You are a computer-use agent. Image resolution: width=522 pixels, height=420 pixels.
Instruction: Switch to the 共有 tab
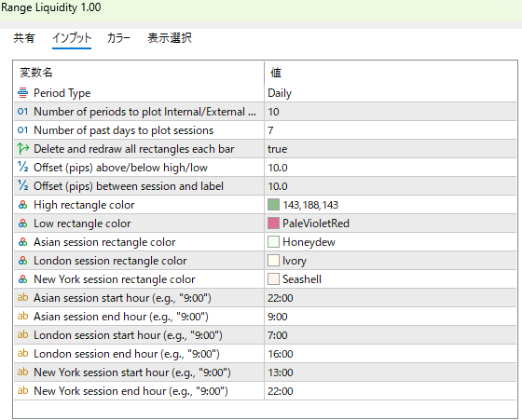24,38
